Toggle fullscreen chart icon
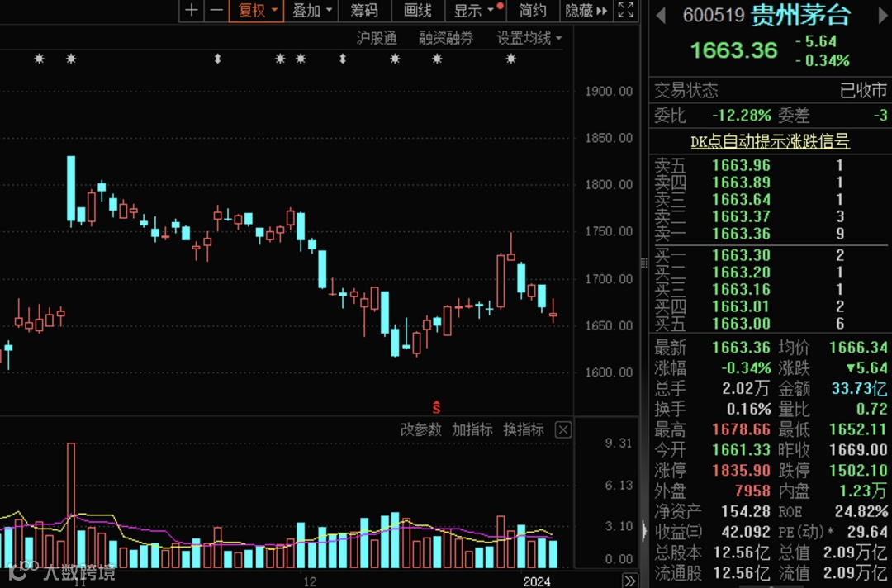Viewport: 892px width, 588px height. 626,10
